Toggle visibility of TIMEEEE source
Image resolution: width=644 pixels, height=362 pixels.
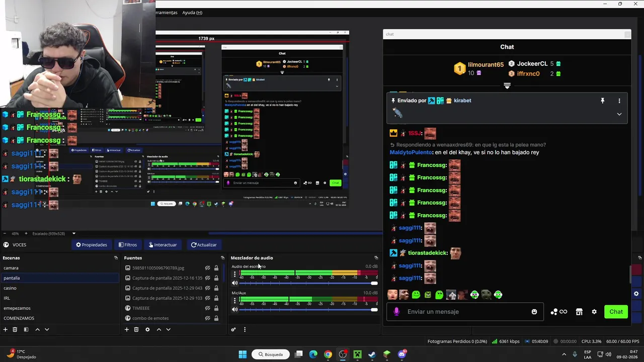tap(207, 308)
